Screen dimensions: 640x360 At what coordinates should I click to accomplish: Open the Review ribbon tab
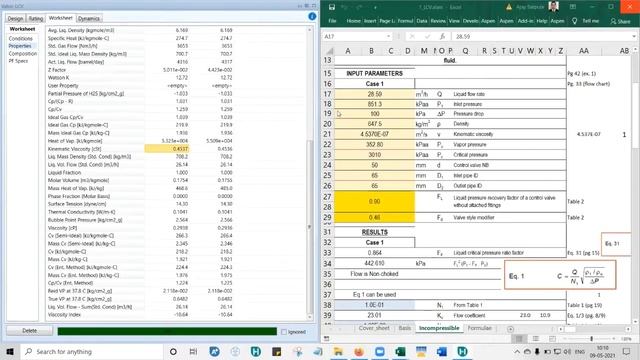[x=438, y=21]
